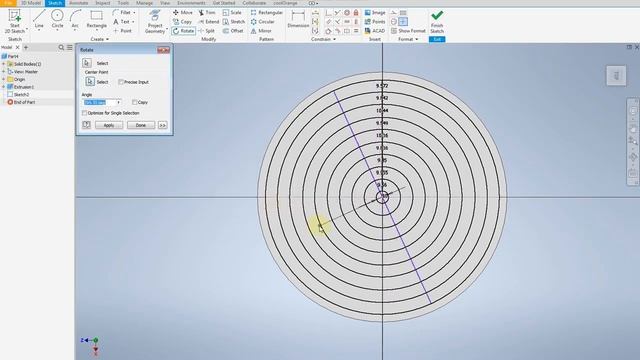Activate the Rotate tool in ribbon
This screenshot has width=640, height=360.
183,31
